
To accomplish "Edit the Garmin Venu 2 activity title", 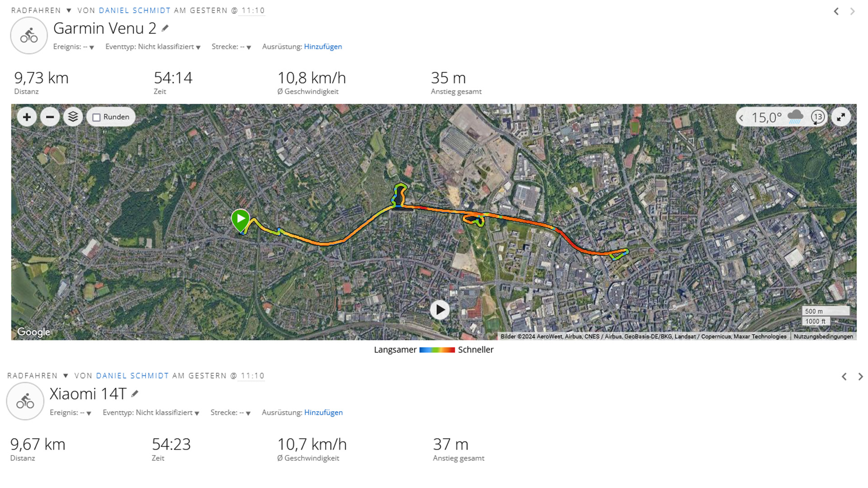I will click(165, 28).
